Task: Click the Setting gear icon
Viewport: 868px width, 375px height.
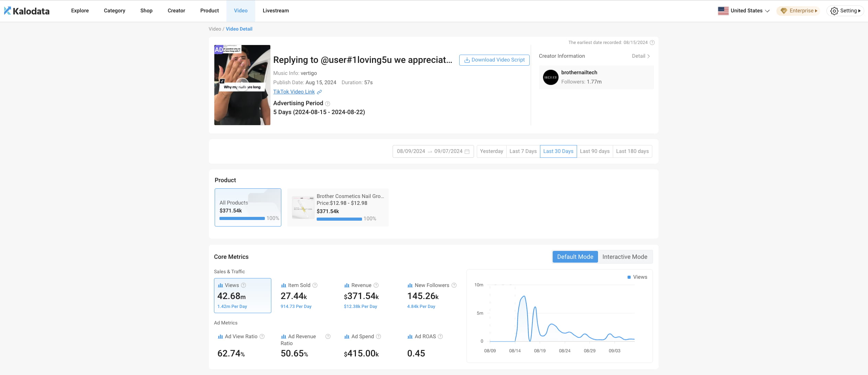Action: (834, 11)
